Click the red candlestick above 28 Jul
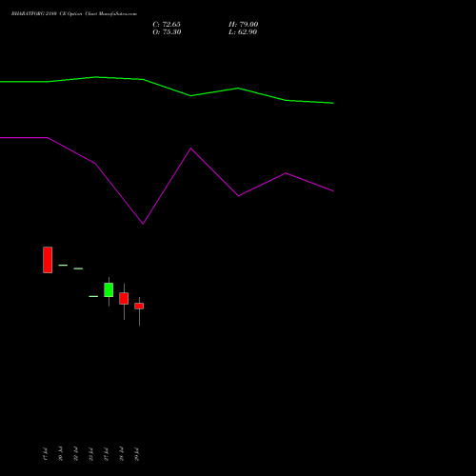The width and height of the screenshot is (476, 476). tap(124, 299)
